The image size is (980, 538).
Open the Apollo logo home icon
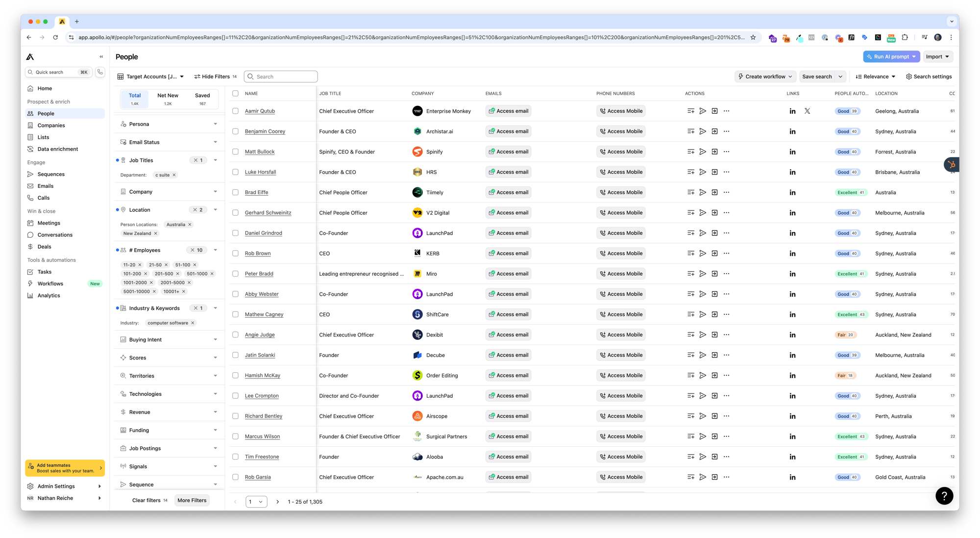tap(30, 57)
